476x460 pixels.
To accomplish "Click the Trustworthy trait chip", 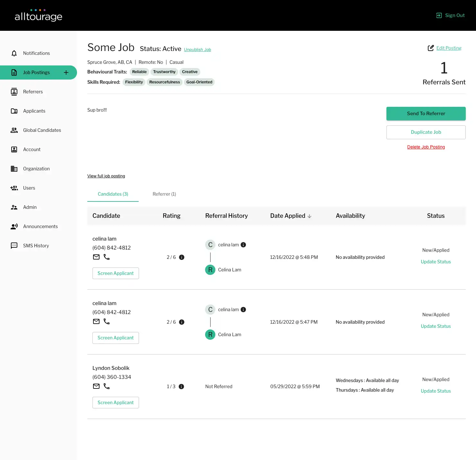I will point(164,72).
